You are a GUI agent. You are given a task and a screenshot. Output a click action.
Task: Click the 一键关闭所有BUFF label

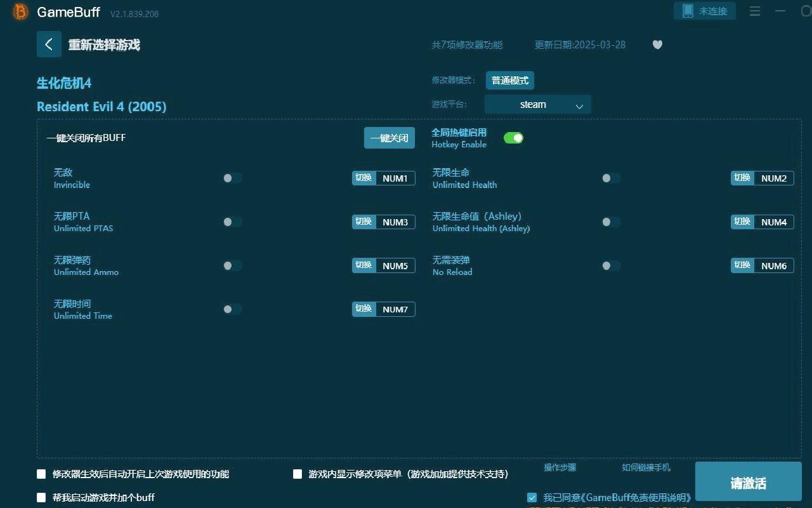86,138
